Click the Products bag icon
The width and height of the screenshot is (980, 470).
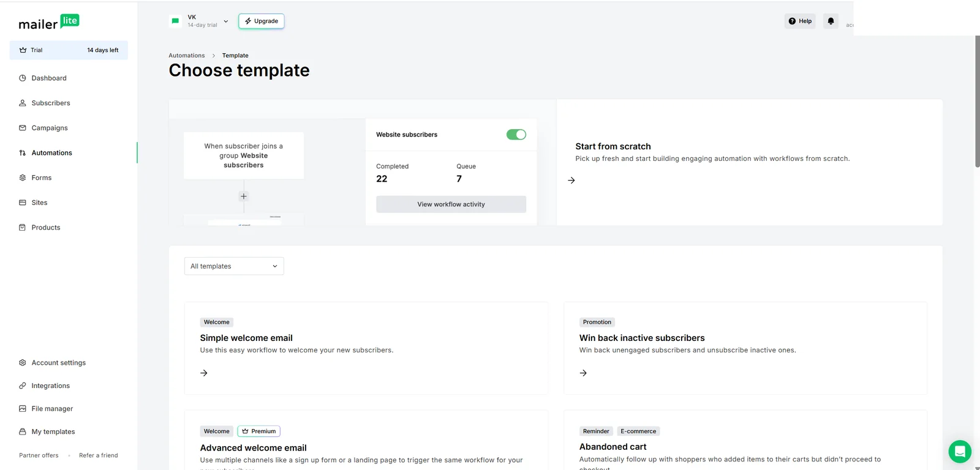click(23, 228)
